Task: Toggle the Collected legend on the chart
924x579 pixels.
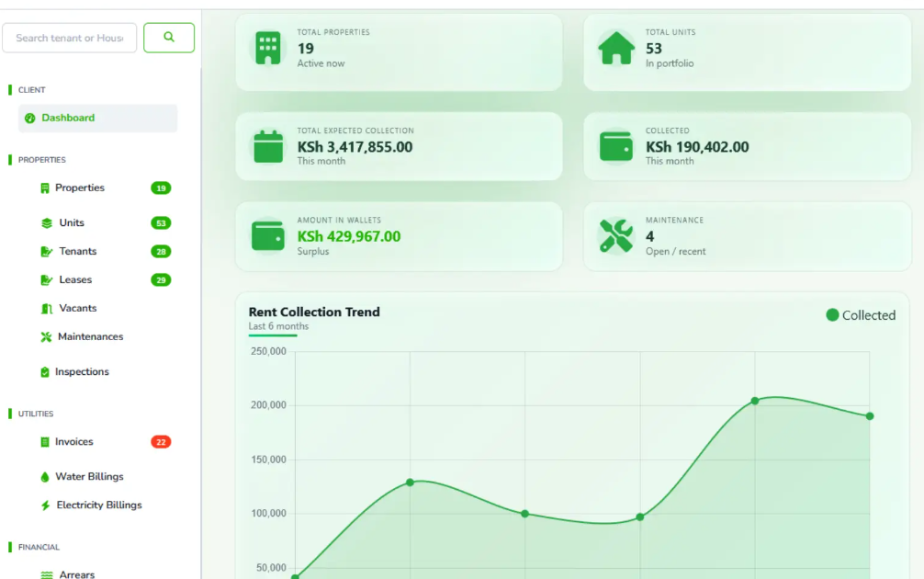Action: [x=861, y=314]
